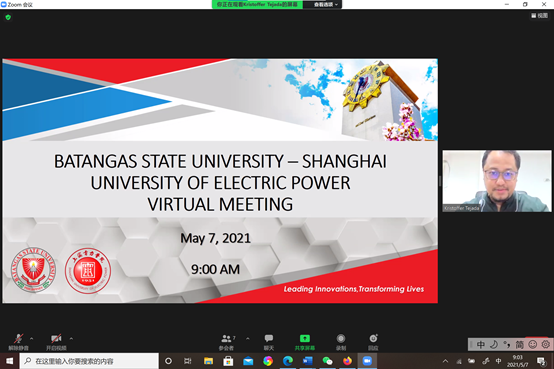Click the green screen-viewing notification banner
The height and width of the screenshot is (369, 554).
pos(257,5)
